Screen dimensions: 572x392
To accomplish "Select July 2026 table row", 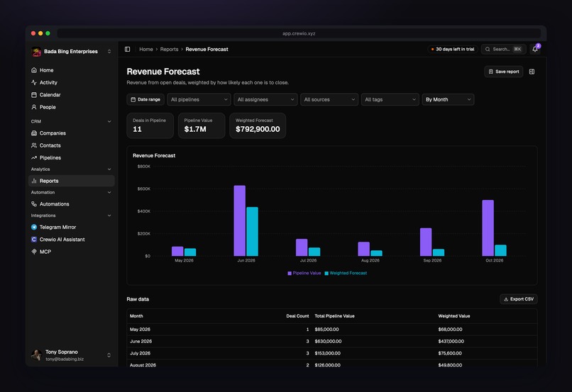I will click(332, 354).
